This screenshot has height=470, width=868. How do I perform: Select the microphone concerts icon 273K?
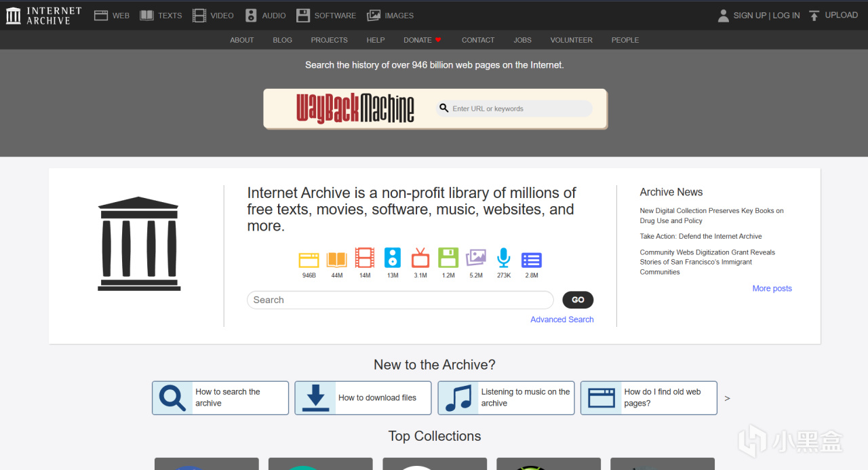point(504,258)
